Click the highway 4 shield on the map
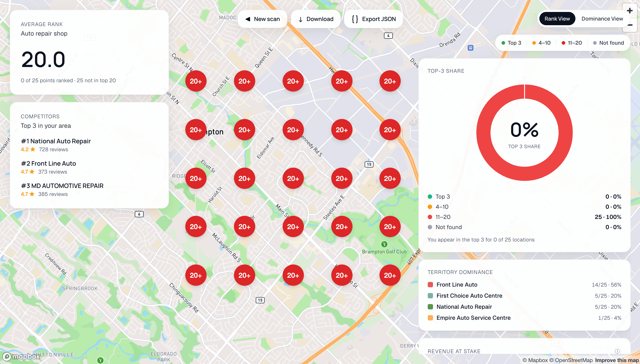Screen dimensions: 640x364 tap(388, 36)
